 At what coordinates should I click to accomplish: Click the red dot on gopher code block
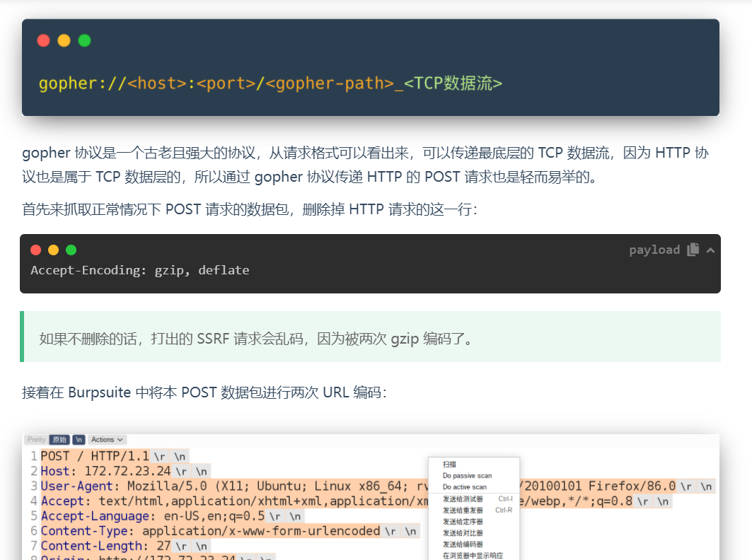tap(43, 41)
